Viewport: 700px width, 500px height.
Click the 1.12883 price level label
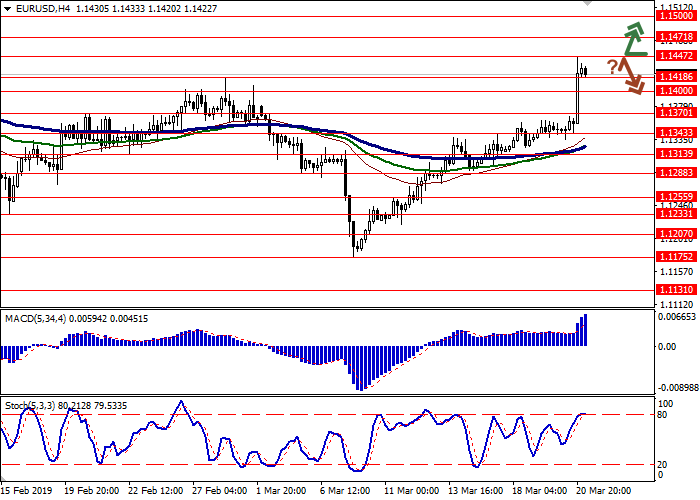[x=676, y=172]
